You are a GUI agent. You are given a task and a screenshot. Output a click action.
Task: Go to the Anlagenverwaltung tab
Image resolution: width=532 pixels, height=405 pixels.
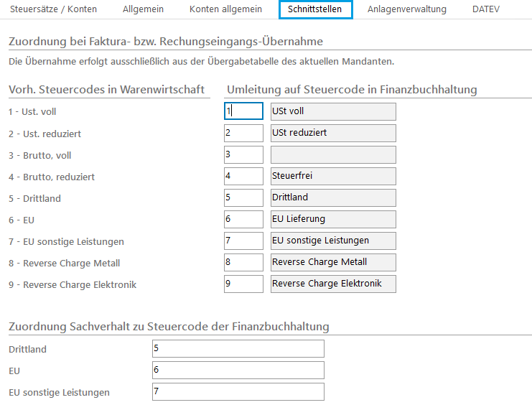(x=406, y=9)
